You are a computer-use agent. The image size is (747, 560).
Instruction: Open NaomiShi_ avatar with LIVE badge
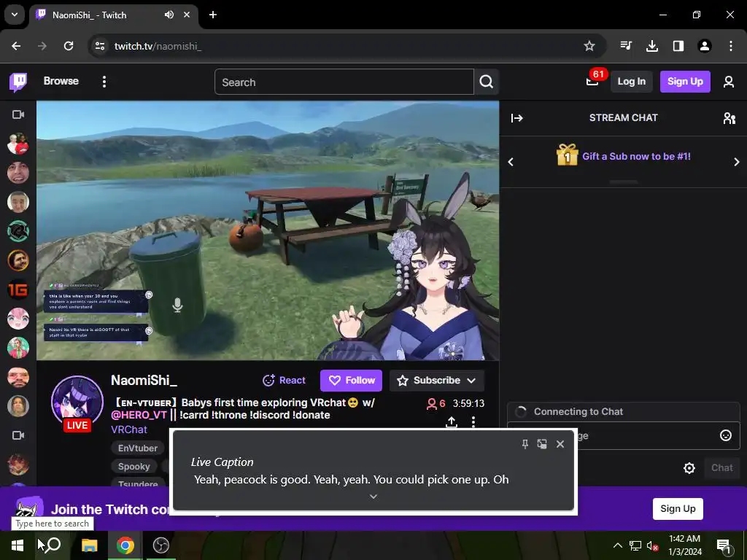(x=77, y=402)
